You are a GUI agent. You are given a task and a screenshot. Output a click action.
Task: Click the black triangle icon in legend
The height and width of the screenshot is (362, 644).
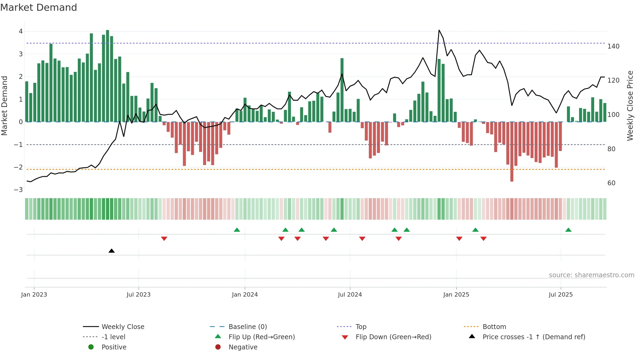click(472, 336)
